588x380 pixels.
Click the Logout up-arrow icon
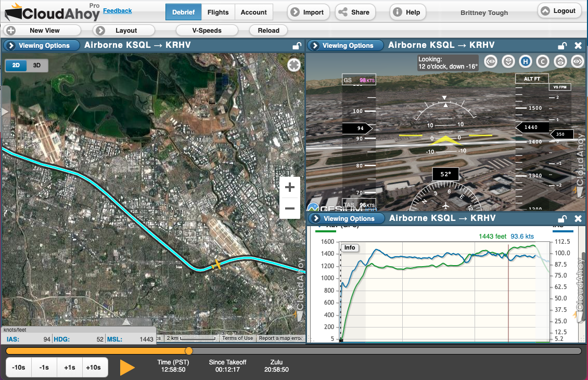pos(545,10)
